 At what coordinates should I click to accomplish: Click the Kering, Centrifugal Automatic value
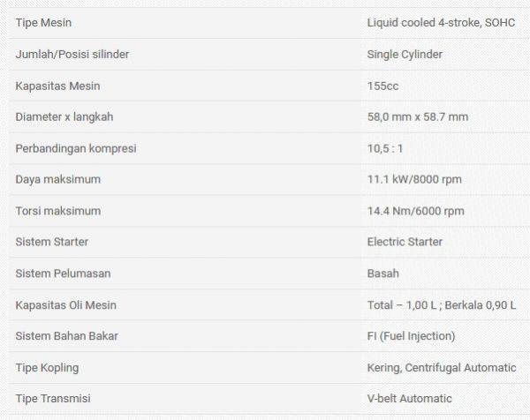(442, 367)
